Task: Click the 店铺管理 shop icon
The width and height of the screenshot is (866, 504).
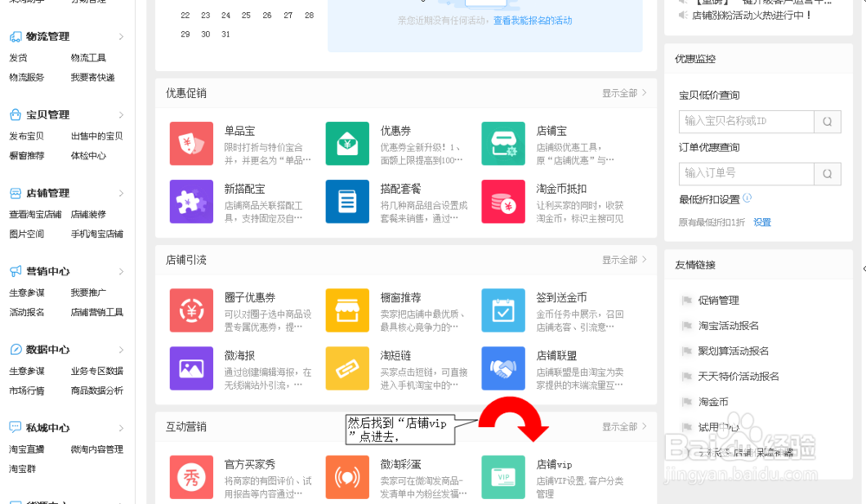Action: pos(16,193)
